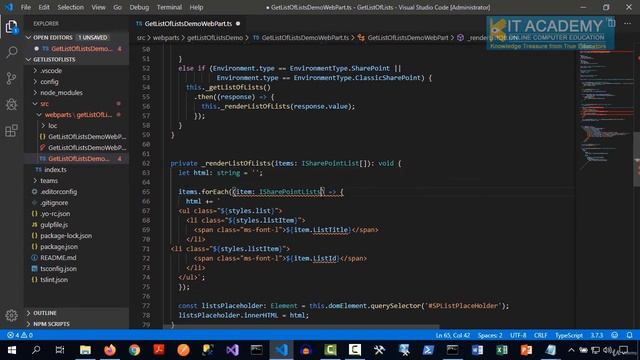Close the unsaved GetListOfListsDemoWebPart.ts tab
The image size is (640, 360).
click(x=238, y=24)
